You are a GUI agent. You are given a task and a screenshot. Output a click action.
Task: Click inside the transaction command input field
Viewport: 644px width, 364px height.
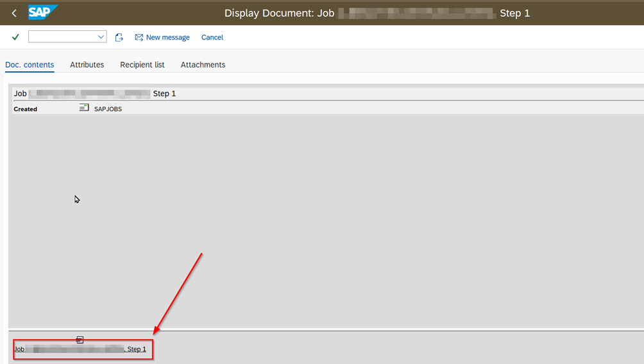[x=62, y=37]
